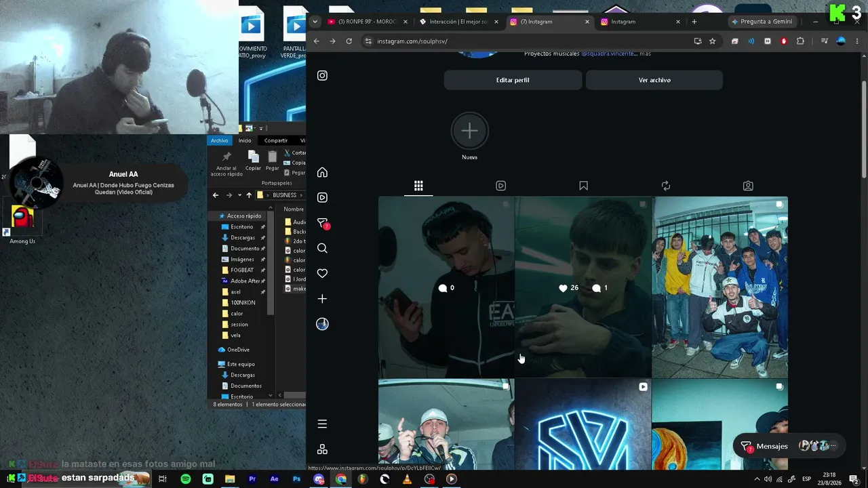
Task: Click the ESP language indicator
Action: point(807,479)
